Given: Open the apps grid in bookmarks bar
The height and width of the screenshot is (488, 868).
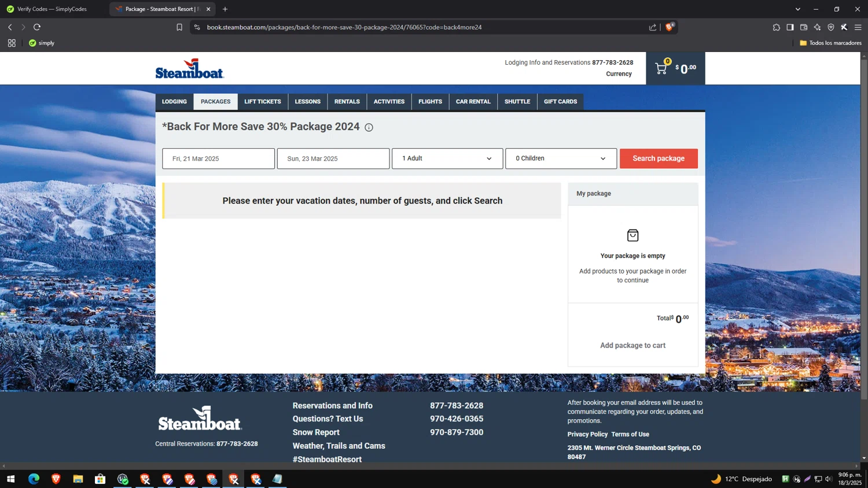Looking at the screenshot, I should [x=12, y=43].
